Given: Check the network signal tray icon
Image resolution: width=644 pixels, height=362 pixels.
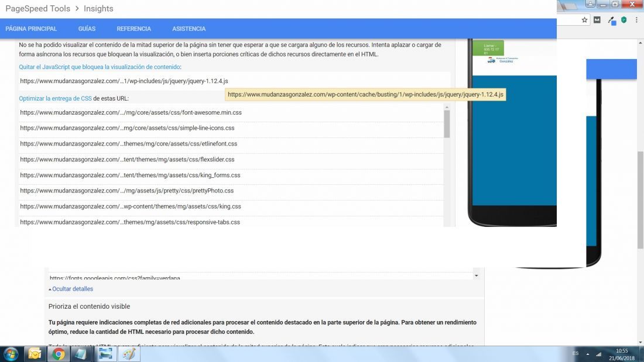Looking at the screenshot, I should (x=599, y=354).
